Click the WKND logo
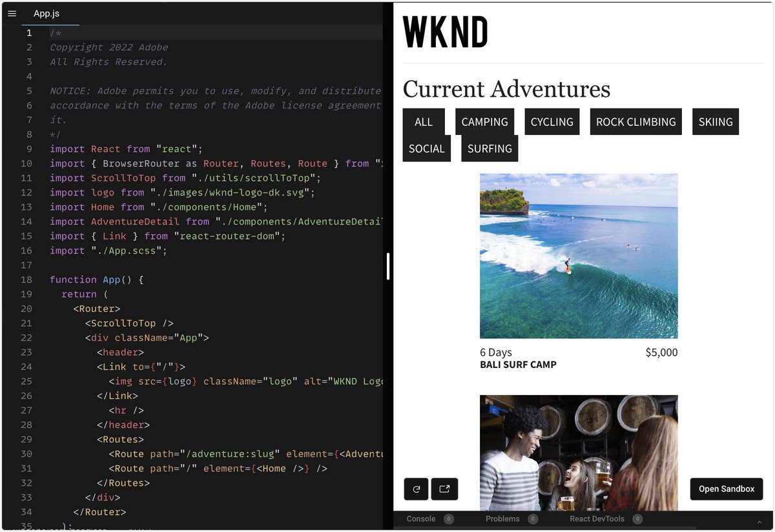Image resolution: width=775 pixels, height=532 pixels. 445,32
